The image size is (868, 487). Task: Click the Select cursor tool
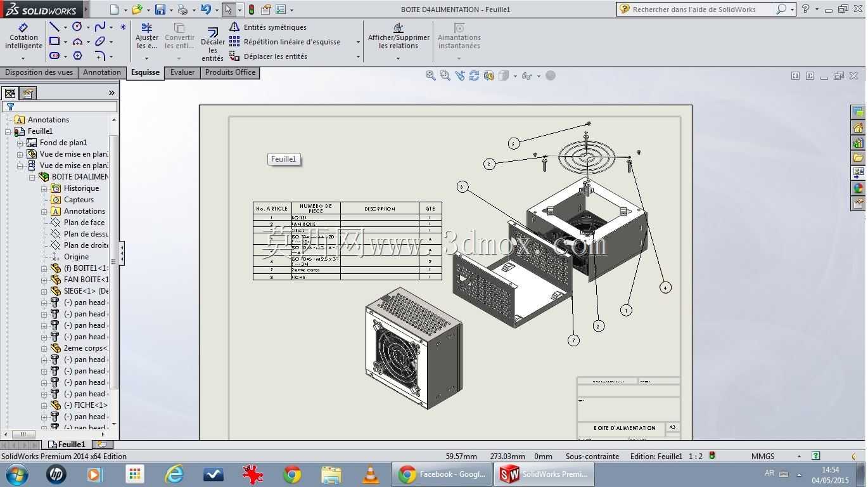point(228,10)
